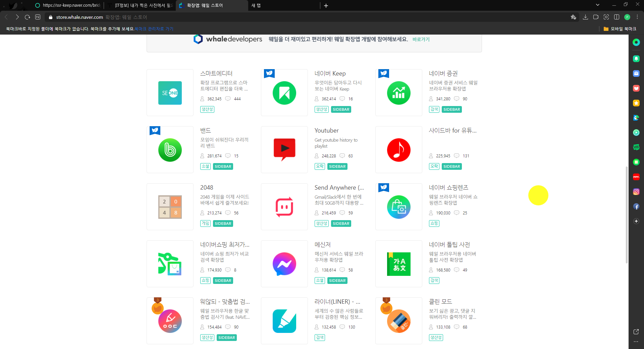Click the 메신저 title link

(323, 245)
